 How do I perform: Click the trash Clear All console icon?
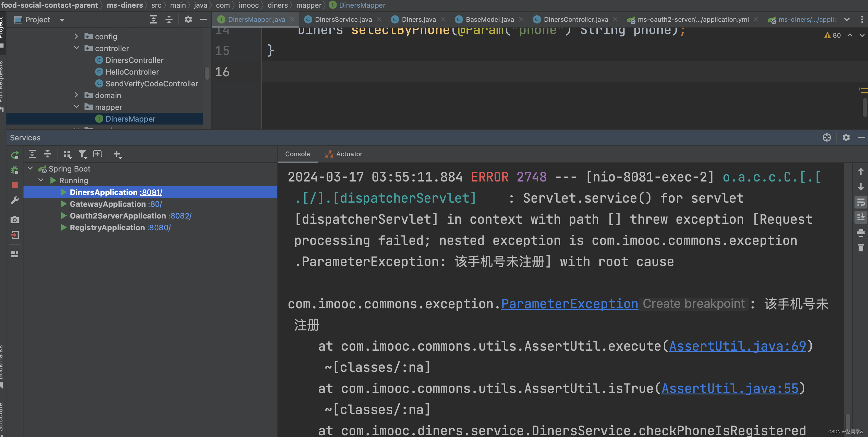coord(861,248)
